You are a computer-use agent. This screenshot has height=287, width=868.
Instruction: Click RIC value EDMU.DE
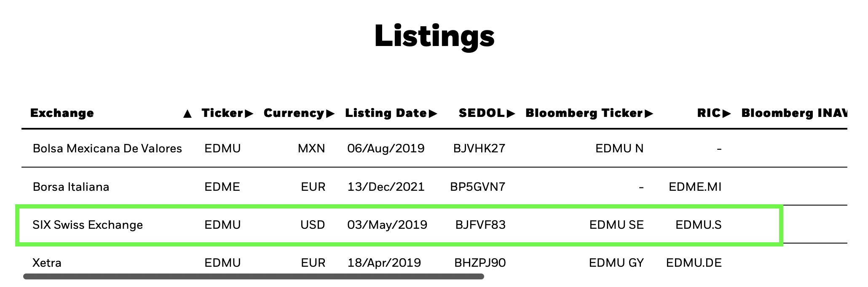point(694,263)
